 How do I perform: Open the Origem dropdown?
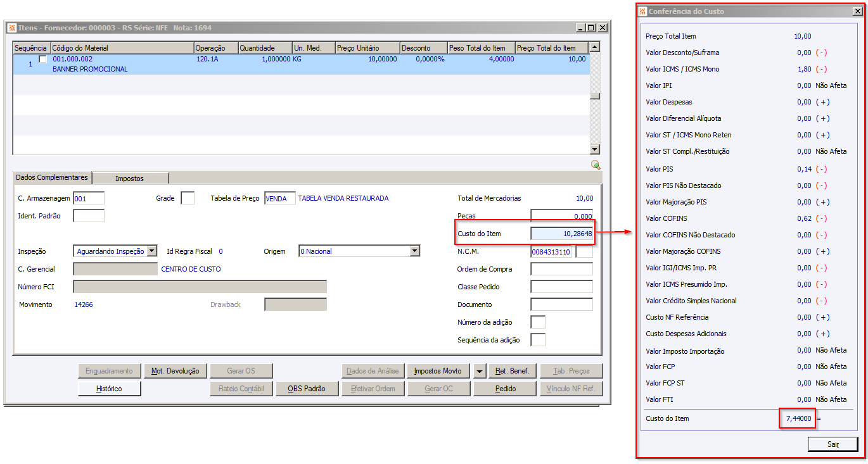pyautogui.click(x=415, y=251)
